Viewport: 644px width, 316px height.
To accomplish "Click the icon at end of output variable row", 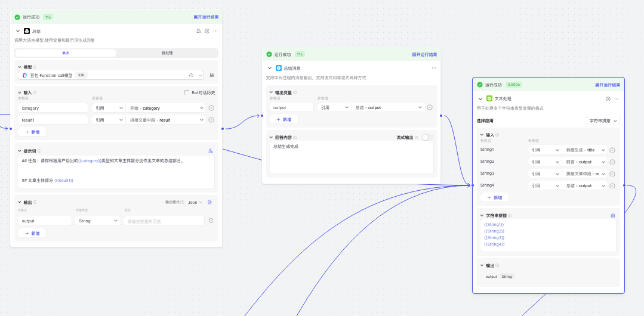I will point(211,221).
